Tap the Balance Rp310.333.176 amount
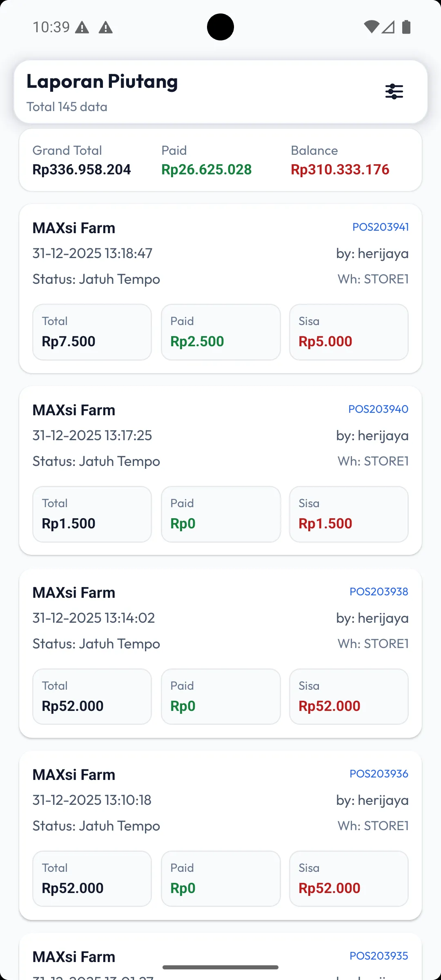Screen dimensions: 441x980 [x=340, y=169]
